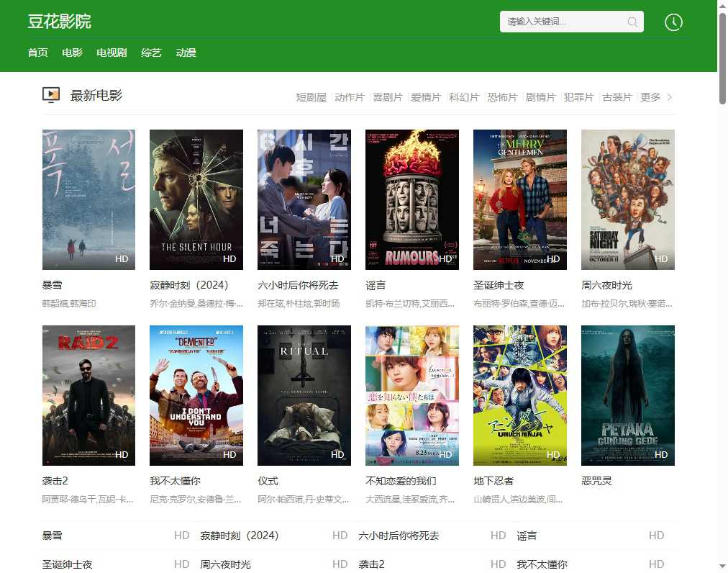
Task: Type in the keyword search field
Action: coord(563,22)
